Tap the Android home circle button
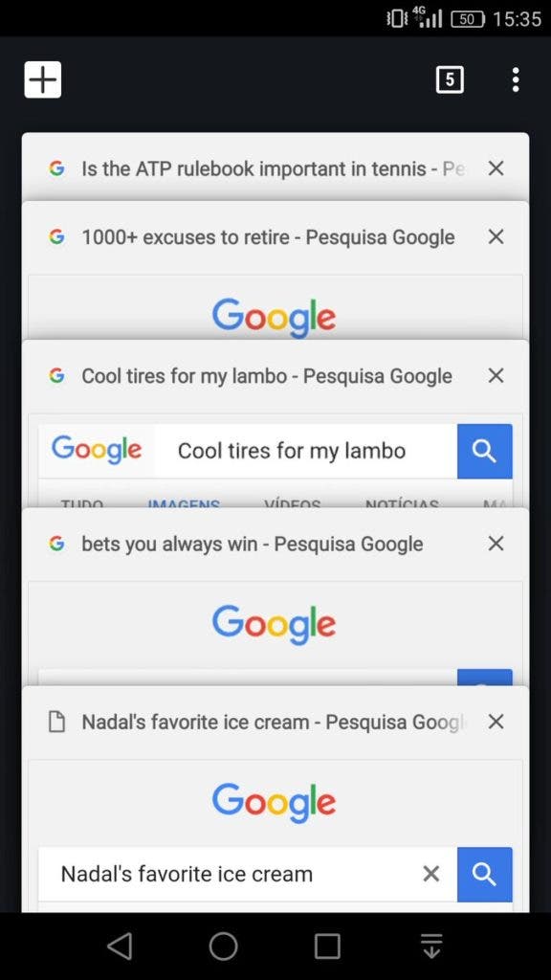Image resolution: width=551 pixels, height=980 pixels. point(223,947)
